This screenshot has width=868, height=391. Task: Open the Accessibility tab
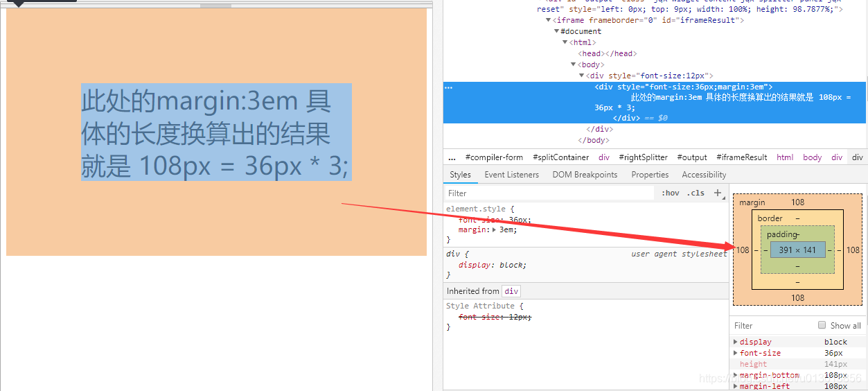(704, 175)
